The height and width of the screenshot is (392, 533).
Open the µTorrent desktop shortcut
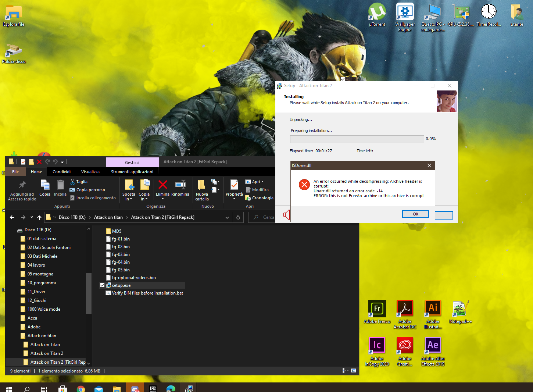coord(377,15)
